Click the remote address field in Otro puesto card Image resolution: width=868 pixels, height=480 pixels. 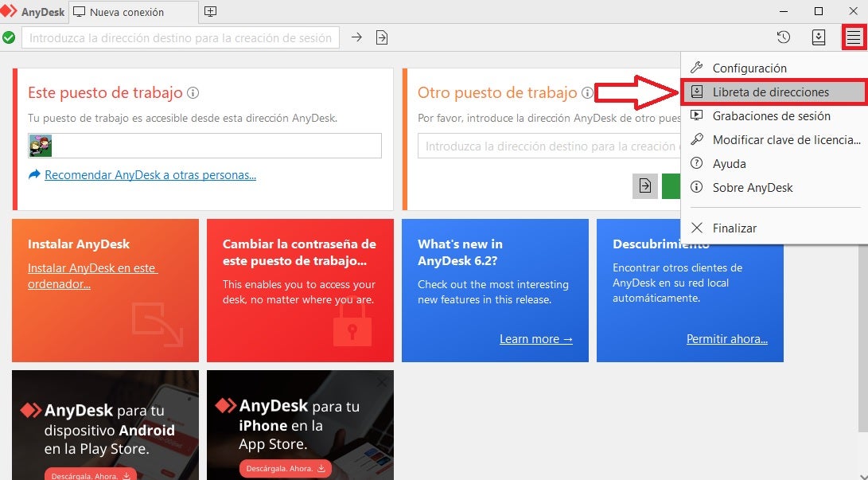[549, 146]
